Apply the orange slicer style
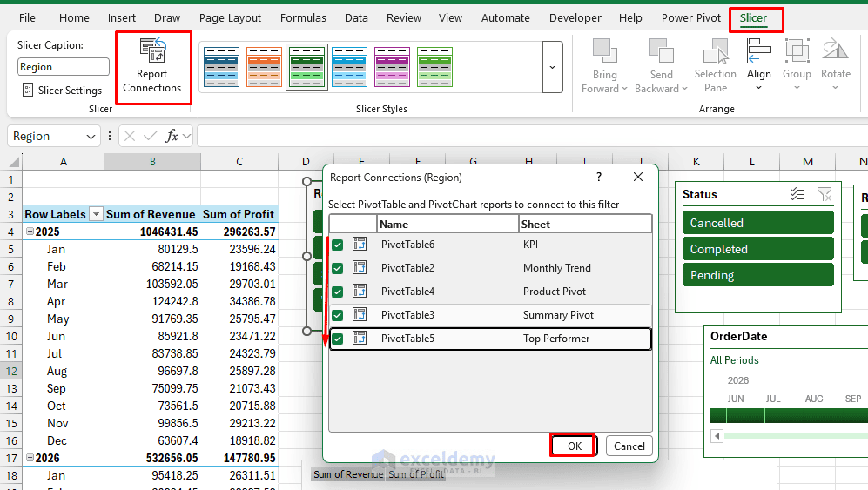Image resolution: width=868 pixels, height=490 pixels. point(264,67)
